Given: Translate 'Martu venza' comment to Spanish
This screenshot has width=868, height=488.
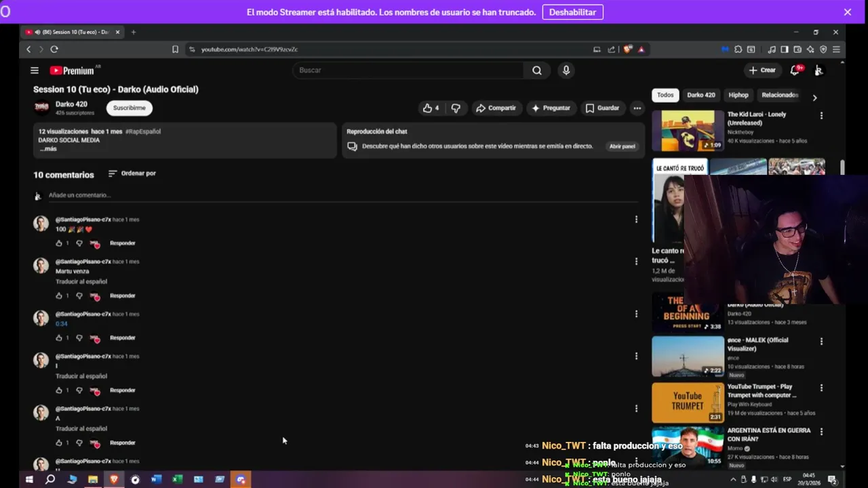Looking at the screenshot, I should tap(81, 281).
